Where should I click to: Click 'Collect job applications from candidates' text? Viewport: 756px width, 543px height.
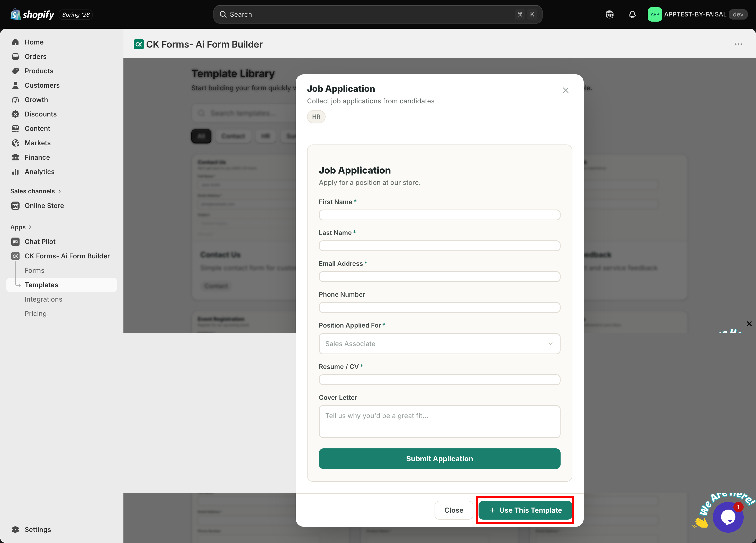(x=370, y=101)
